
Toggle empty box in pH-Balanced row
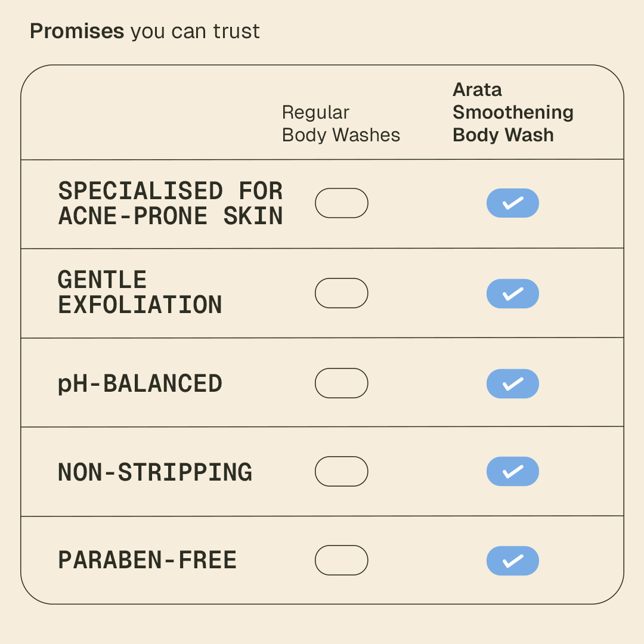[x=341, y=383]
